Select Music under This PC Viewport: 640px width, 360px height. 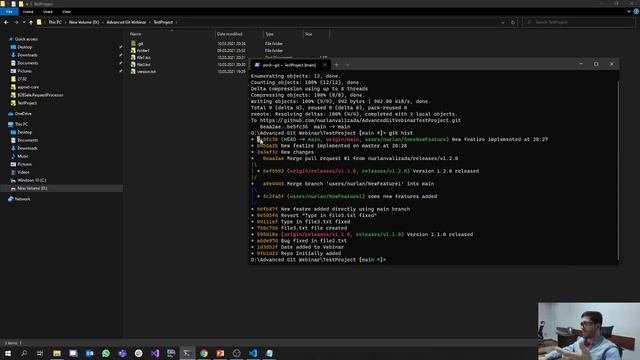click(23, 156)
